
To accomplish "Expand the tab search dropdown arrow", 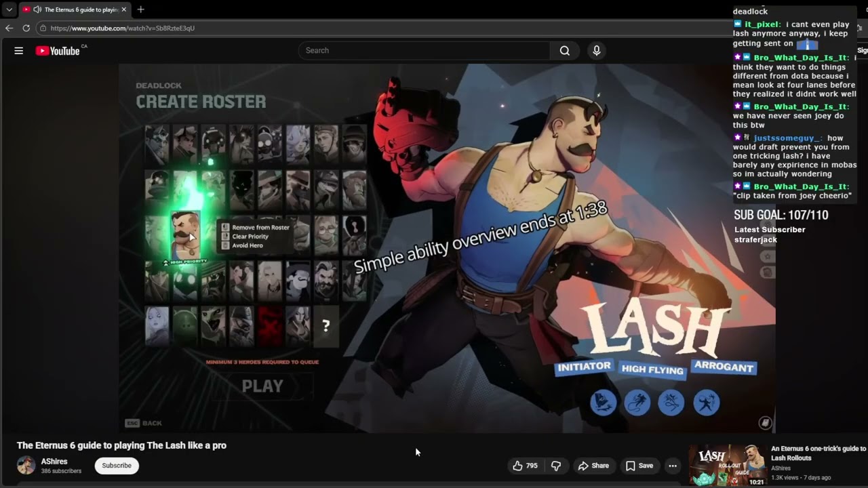I will point(9,9).
